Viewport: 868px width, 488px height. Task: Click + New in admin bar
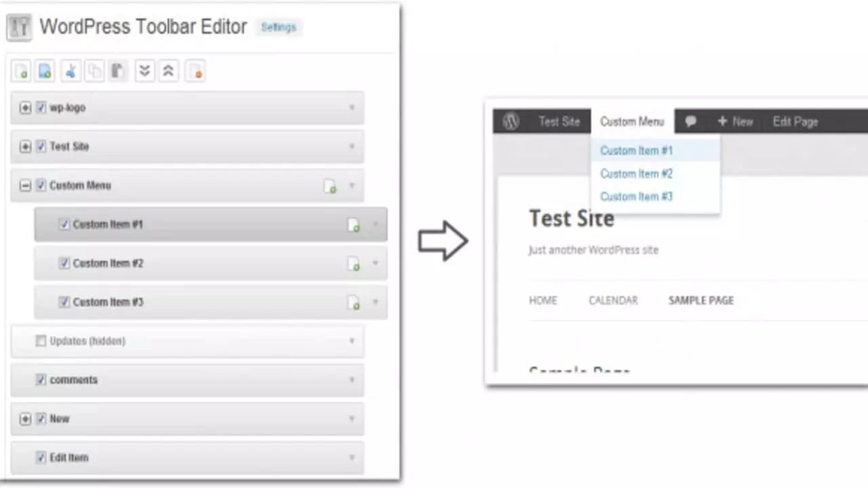(736, 122)
